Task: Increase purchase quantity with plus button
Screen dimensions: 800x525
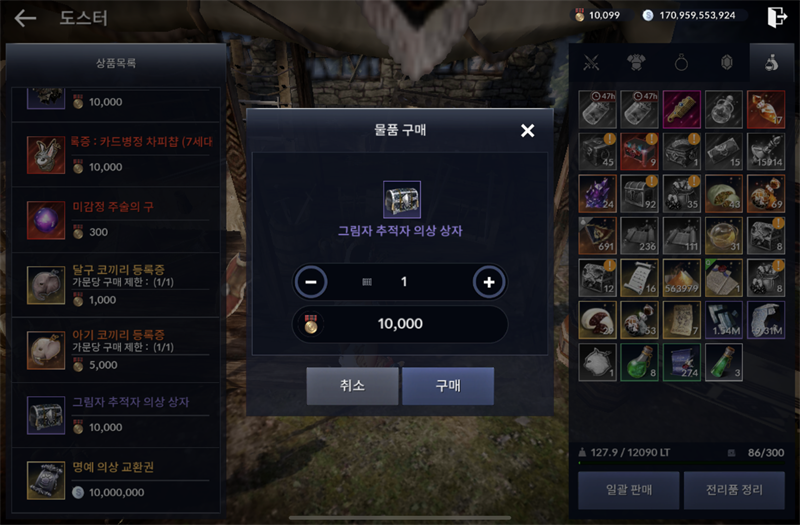Action: 489,282
